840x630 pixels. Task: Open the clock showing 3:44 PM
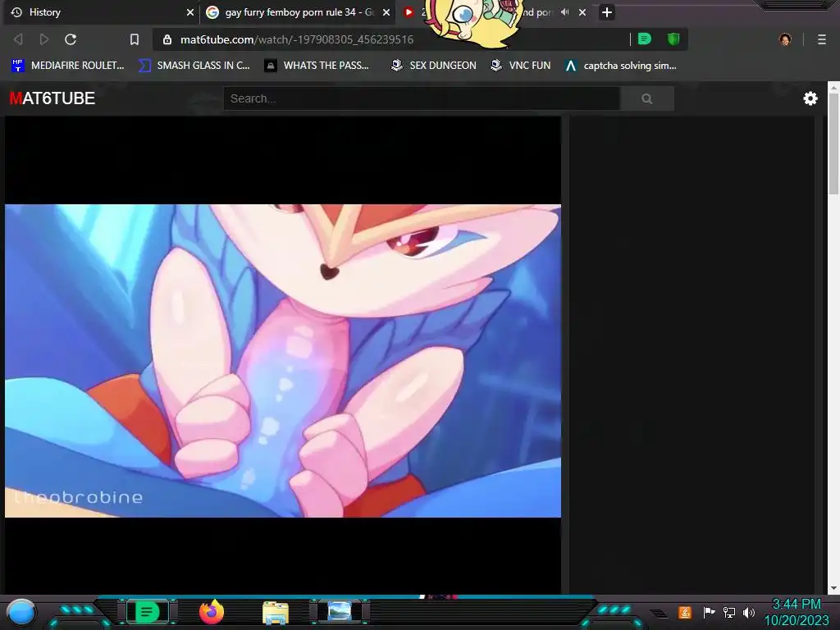796,612
